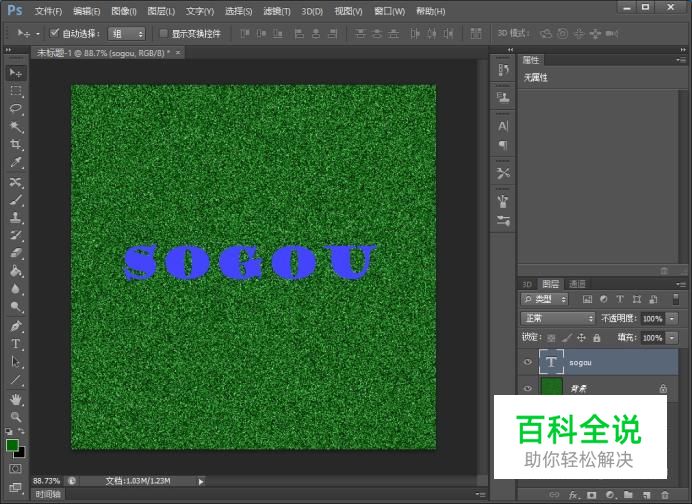Hide the Background layer eye icon
692x504 pixels.
pos(527,388)
